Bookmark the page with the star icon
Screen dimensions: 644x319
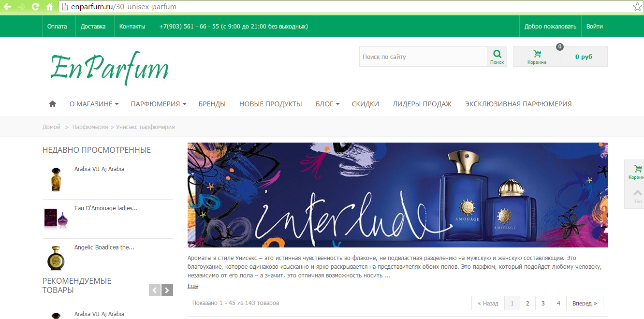637,7
